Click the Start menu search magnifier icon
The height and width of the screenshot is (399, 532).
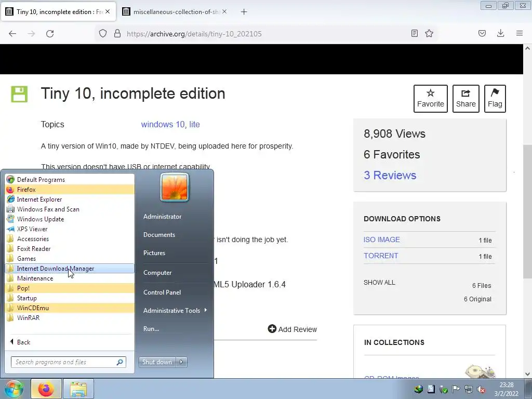tap(119, 362)
